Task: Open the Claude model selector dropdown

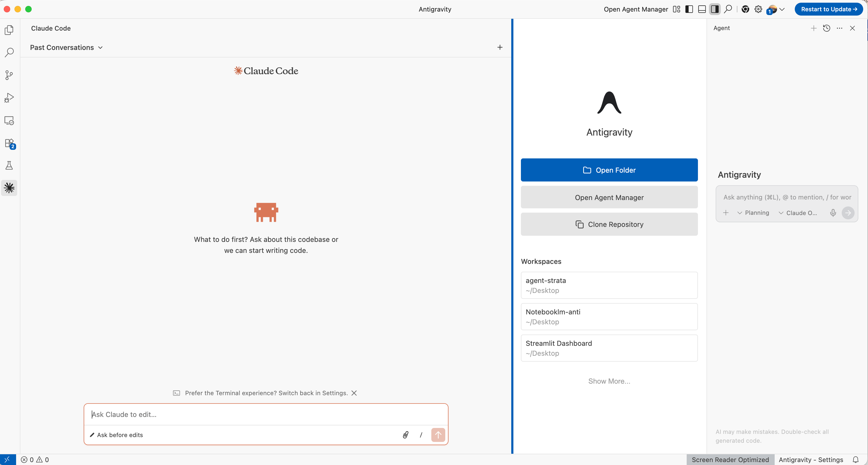Action: tap(797, 213)
